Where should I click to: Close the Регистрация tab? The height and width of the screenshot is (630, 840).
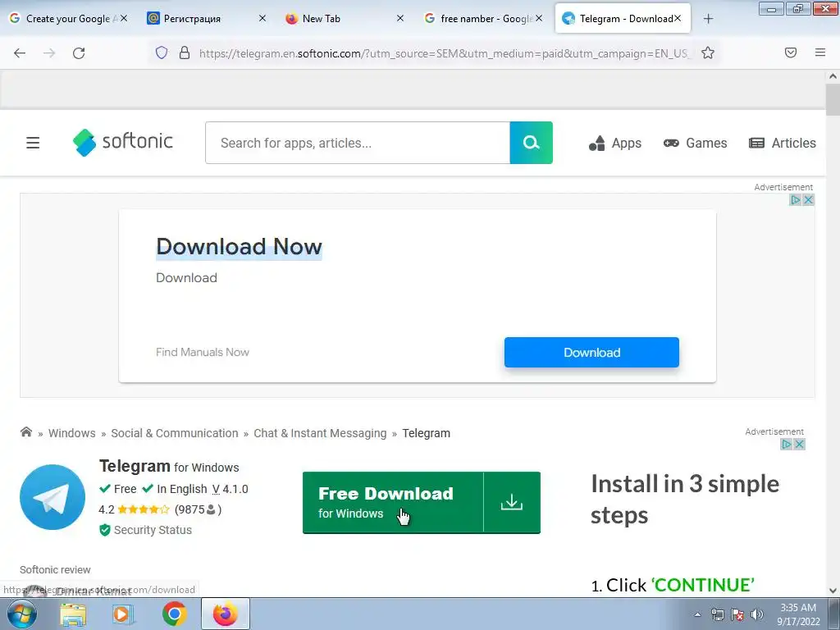tap(262, 18)
